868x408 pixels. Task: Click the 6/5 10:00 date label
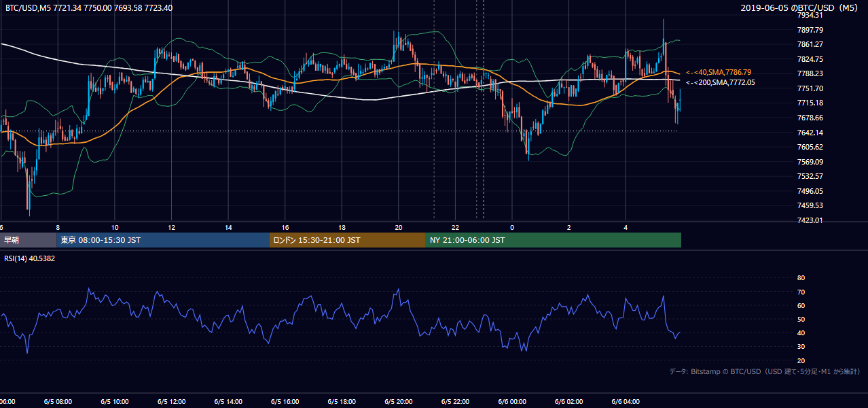click(x=115, y=402)
